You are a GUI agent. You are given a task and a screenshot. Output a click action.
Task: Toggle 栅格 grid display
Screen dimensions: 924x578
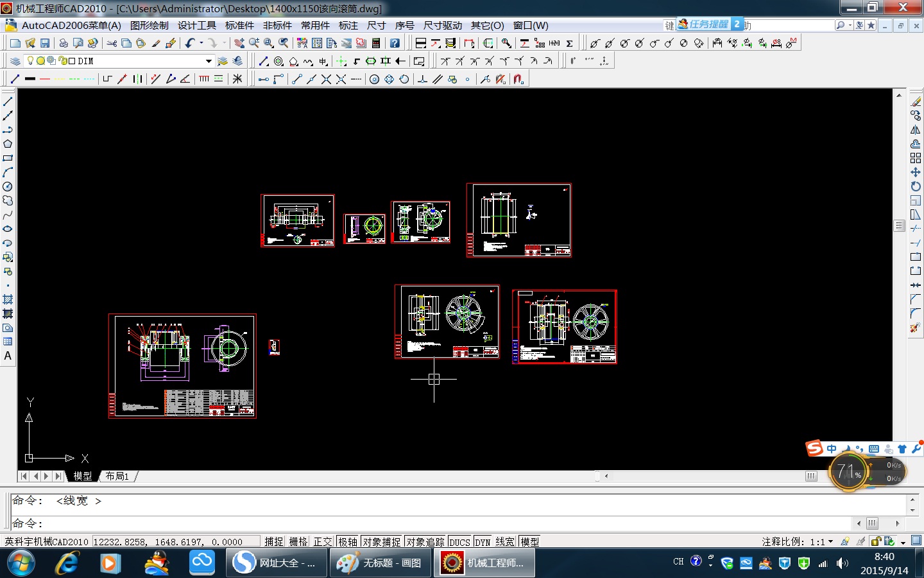pos(298,541)
